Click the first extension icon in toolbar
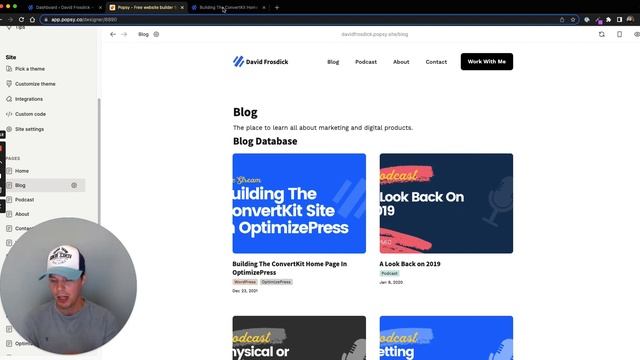The image size is (640, 360). click(x=587, y=19)
